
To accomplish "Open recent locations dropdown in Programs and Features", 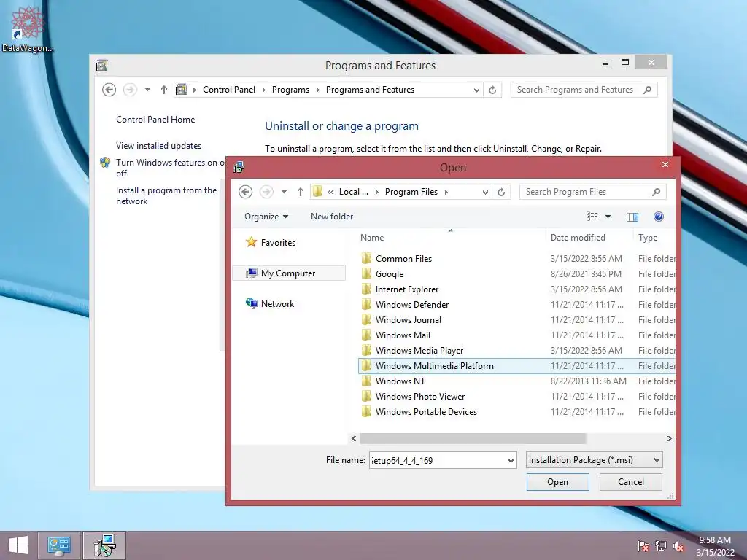I will (147, 90).
